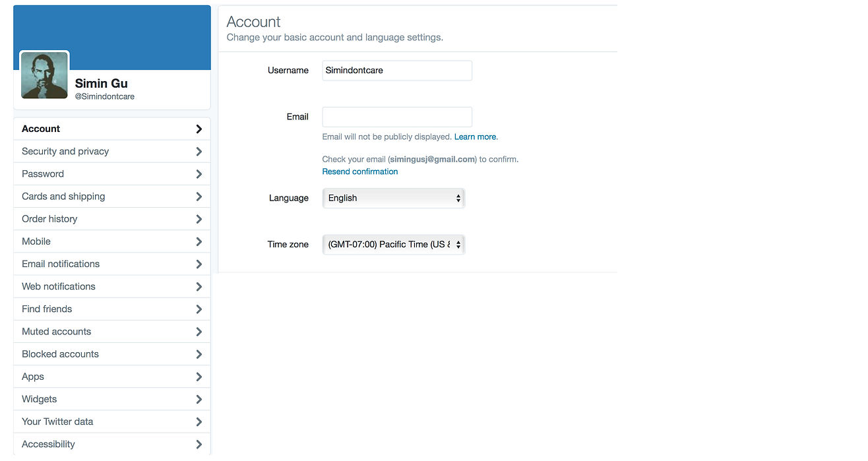The height and width of the screenshot is (461, 868).
Task: Click the chevron on Security and privacy row
Action: [199, 152]
